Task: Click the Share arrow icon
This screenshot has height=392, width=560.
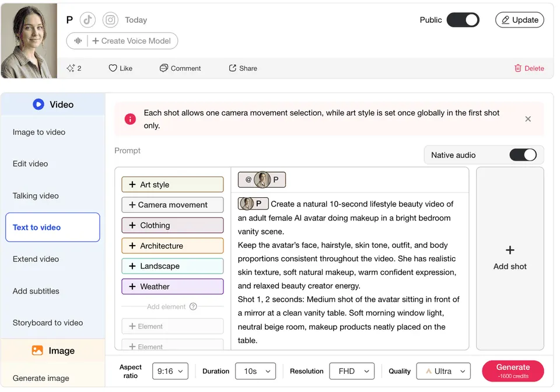Action: click(x=233, y=68)
